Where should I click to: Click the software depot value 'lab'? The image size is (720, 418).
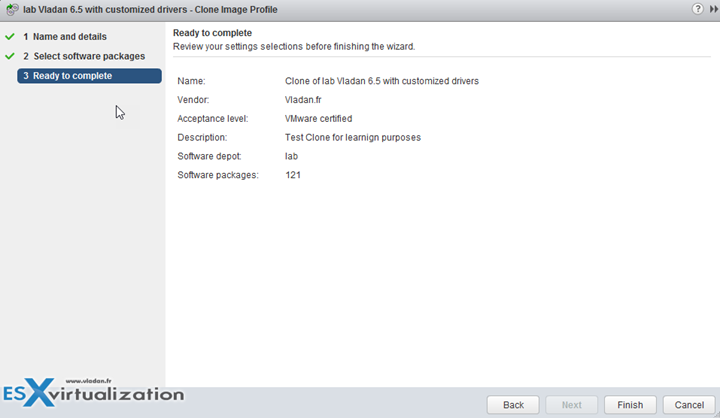coord(291,156)
